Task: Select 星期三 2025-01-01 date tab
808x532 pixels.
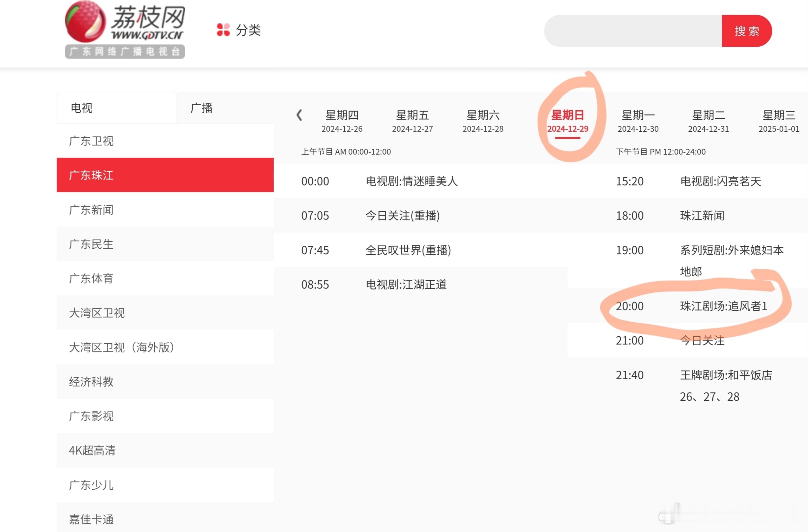Action: 779,121
